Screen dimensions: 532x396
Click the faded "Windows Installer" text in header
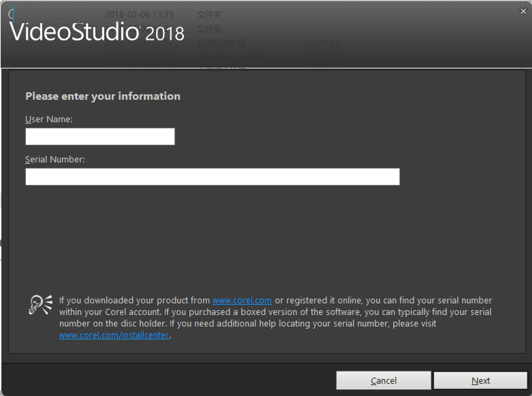pyautogui.click(x=232, y=57)
